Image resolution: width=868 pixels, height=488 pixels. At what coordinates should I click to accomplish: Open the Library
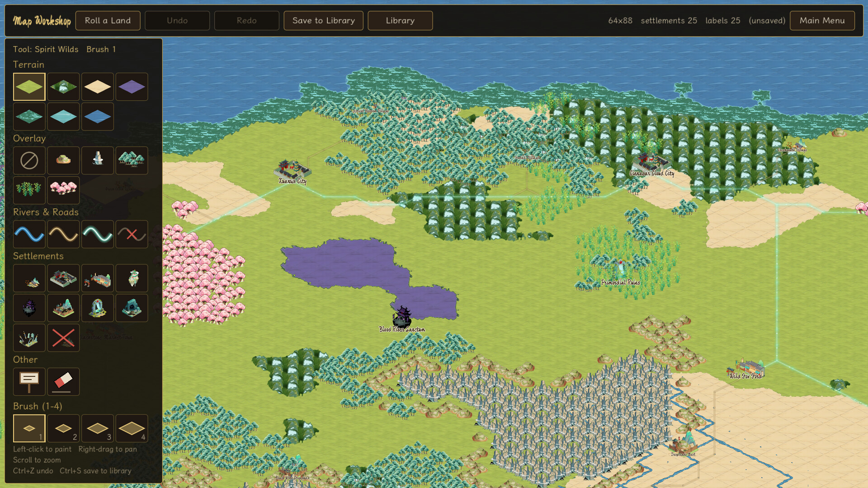point(400,20)
